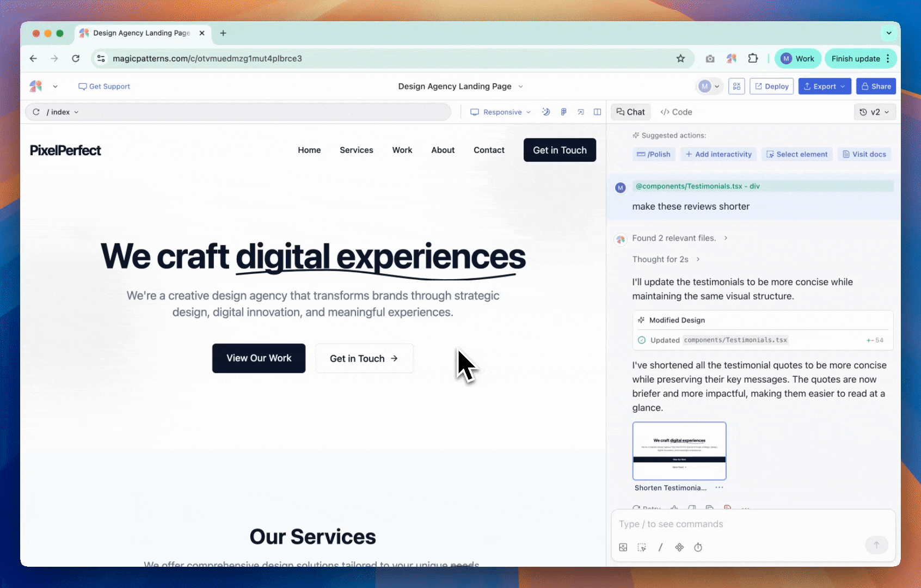Click the reload preview icon beside / index
The image size is (921, 588).
(36, 112)
